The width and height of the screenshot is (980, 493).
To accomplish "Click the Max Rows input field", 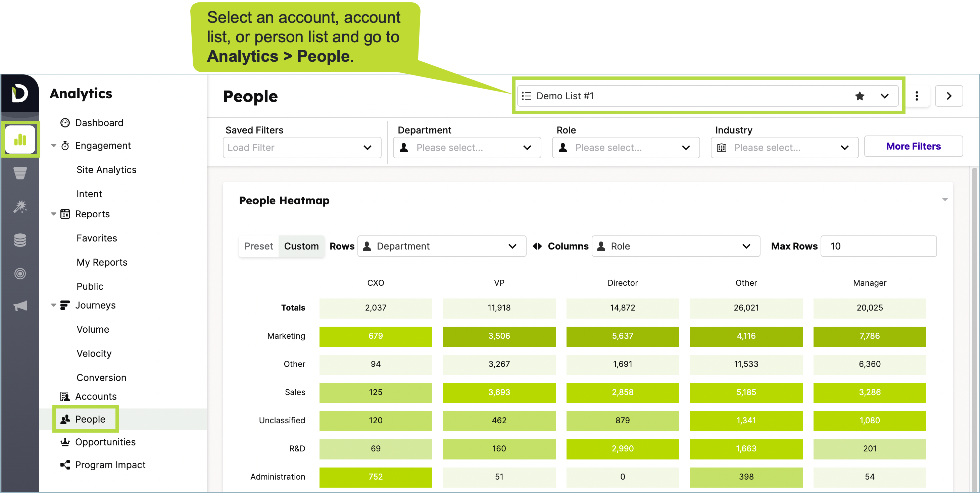I will pyautogui.click(x=879, y=246).
